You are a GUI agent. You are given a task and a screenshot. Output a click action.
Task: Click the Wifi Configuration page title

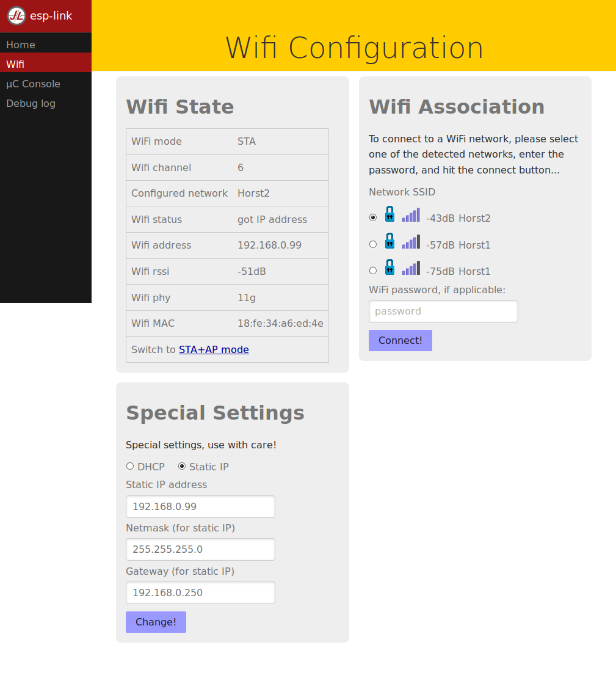(354, 48)
